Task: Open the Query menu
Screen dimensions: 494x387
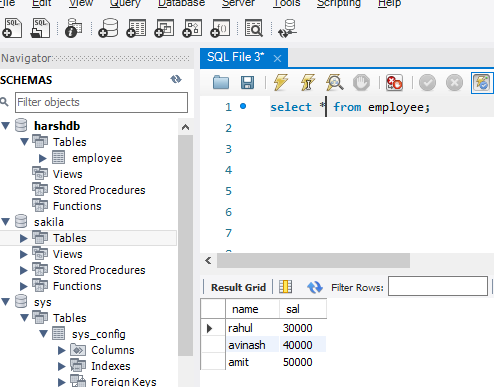Action: click(x=125, y=3)
